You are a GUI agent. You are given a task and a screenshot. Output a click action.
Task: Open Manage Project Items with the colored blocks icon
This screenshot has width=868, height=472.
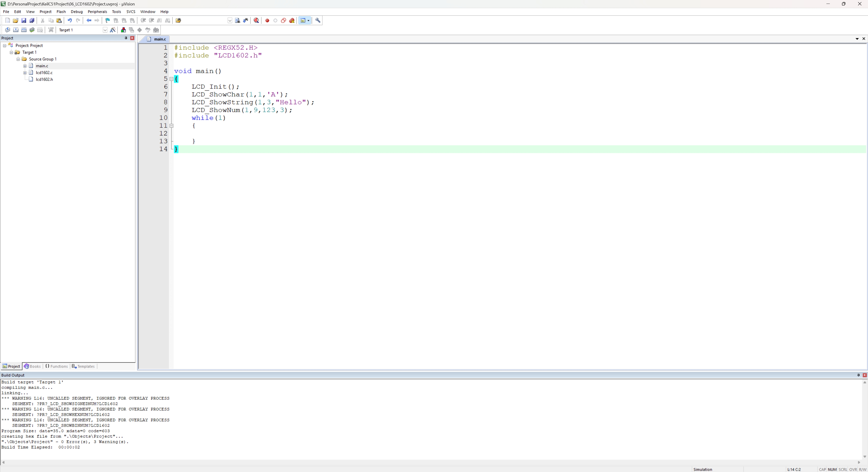[123, 30]
